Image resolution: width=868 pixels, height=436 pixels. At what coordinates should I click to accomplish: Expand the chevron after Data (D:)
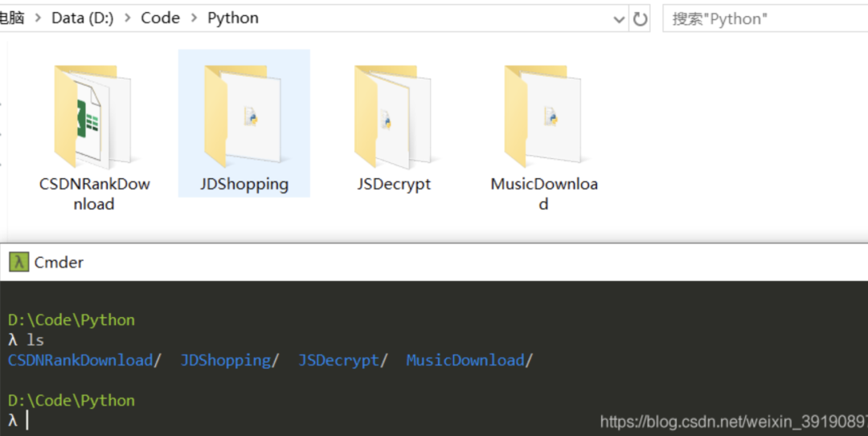(128, 18)
